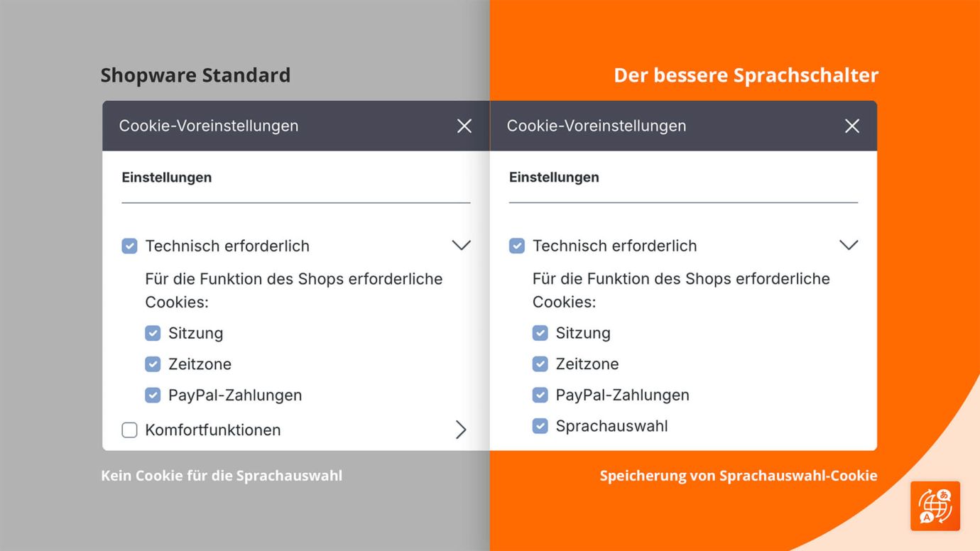Toggle left Technisch erforderlich checkbox

pos(129,246)
